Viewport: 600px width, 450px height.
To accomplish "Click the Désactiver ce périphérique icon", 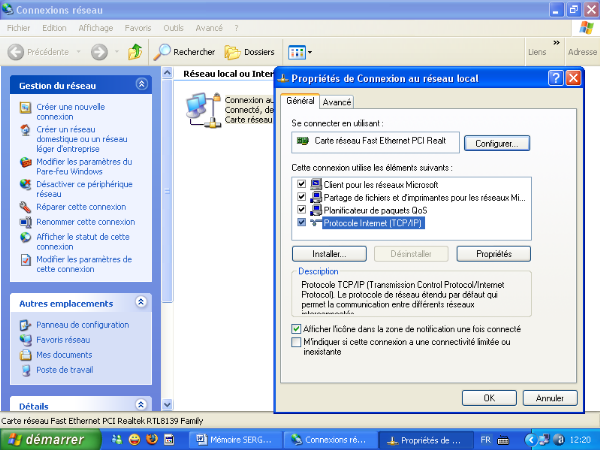I will tap(25, 185).
